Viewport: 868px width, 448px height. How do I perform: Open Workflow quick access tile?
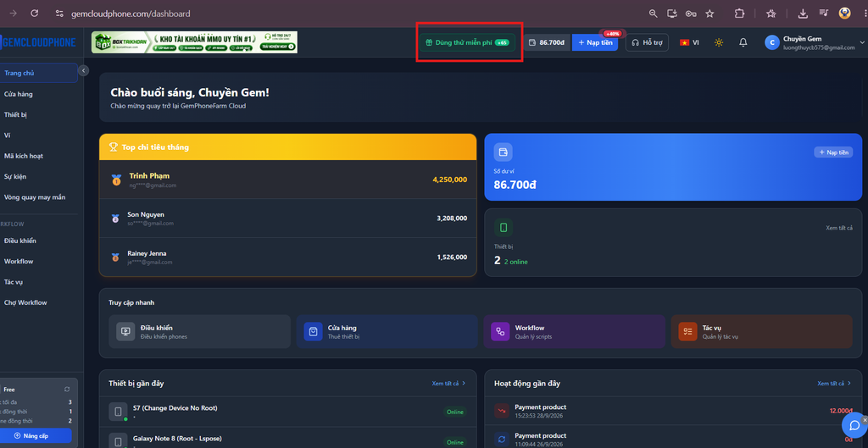click(x=574, y=332)
